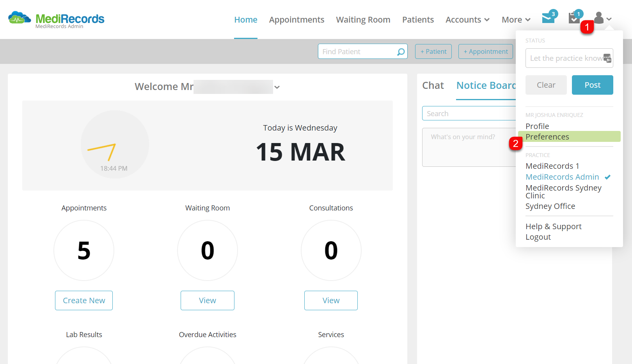This screenshot has width=632, height=364.
Task: Expand the Welcome name dropdown chevron
Action: coord(277,87)
